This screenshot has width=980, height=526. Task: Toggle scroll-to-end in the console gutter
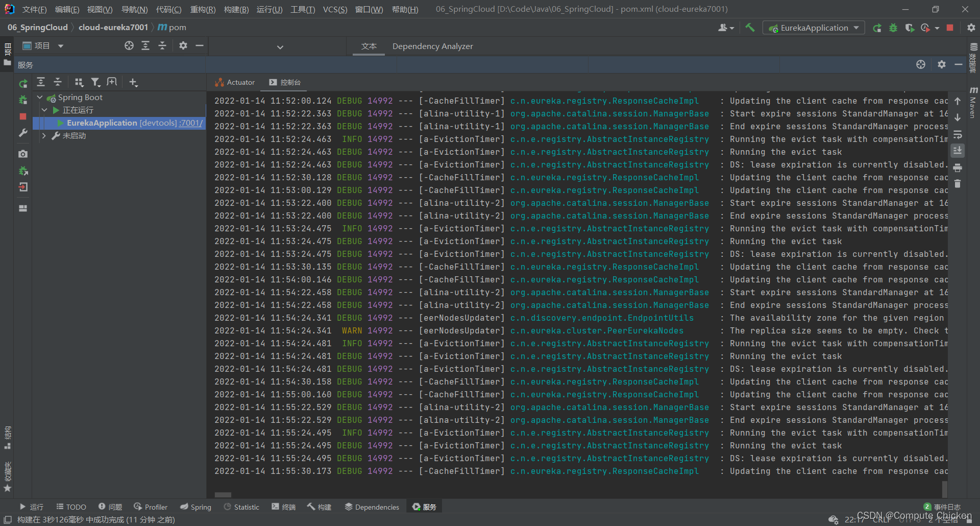958,150
